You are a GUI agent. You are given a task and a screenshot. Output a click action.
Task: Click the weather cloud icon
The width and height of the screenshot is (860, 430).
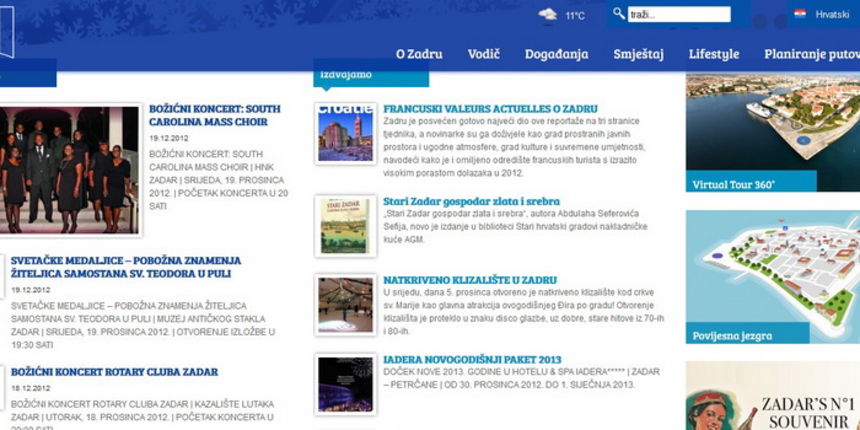point(548,15)
